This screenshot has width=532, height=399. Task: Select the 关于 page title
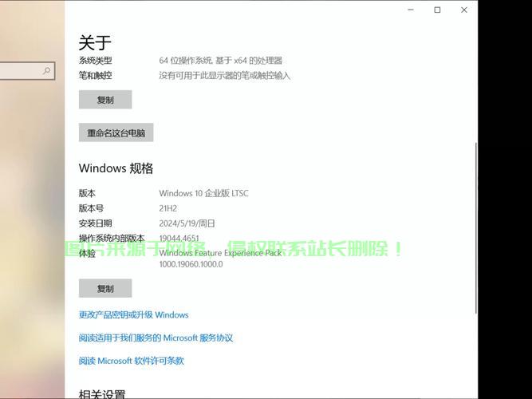tap(95, 42)
